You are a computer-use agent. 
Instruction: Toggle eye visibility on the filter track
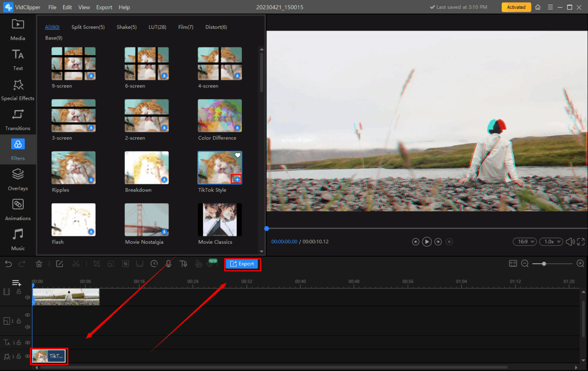tap(27, 356)
